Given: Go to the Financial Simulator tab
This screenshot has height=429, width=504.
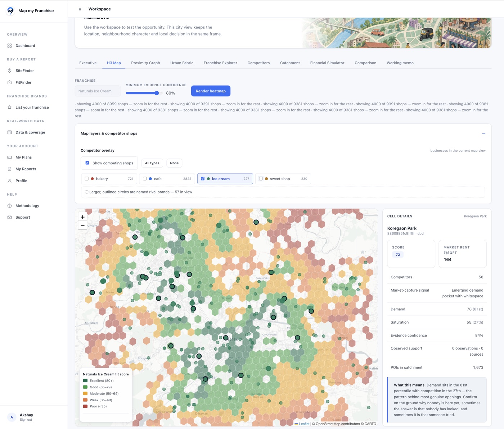Looking at the screenshot, I should 327,63.
